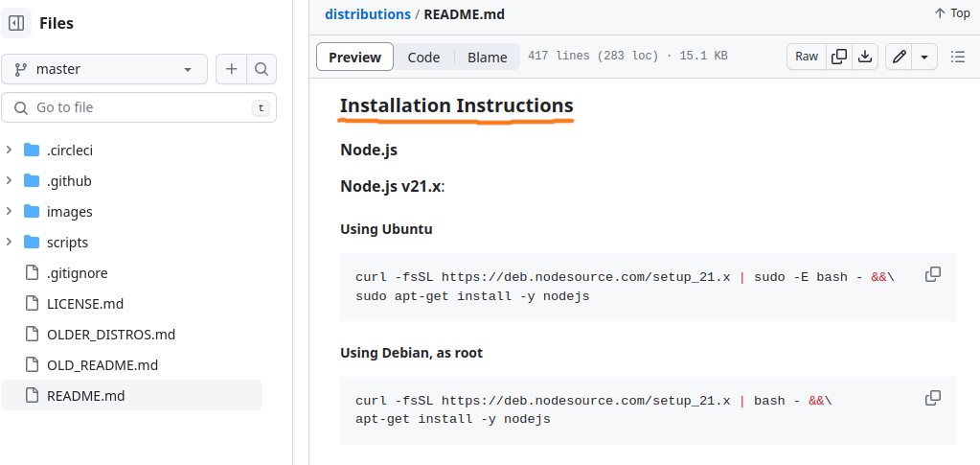Open the master branch dropdown
This screenshot has width=980, height=465.
(x=104, y=69)
